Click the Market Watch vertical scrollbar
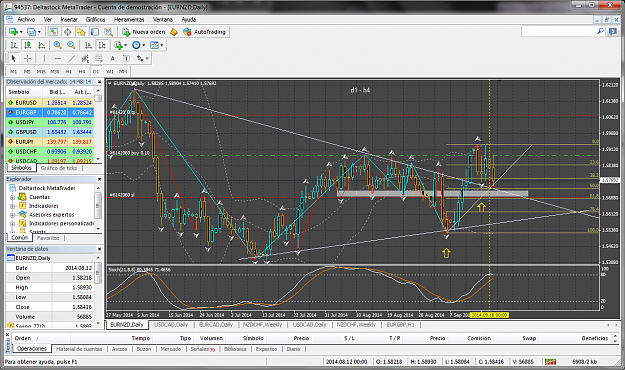Screen dimensions: 625x370 click(x=98, y=124)
